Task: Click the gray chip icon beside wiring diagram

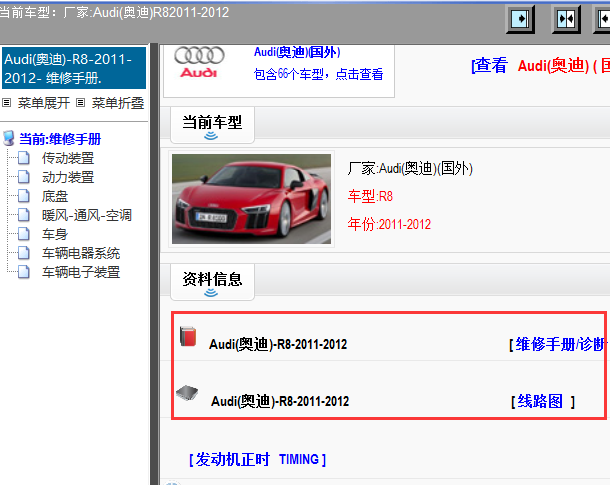Action: [x=187, y=393]
